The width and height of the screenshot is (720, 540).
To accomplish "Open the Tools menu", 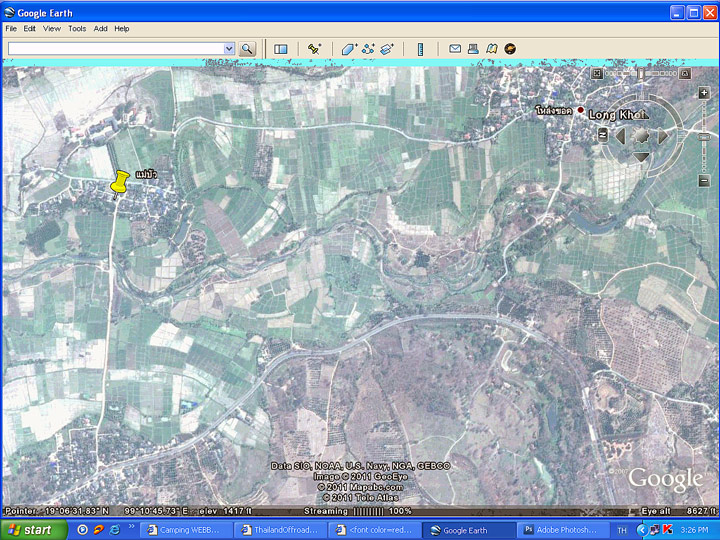I will [x=77, y=29].
